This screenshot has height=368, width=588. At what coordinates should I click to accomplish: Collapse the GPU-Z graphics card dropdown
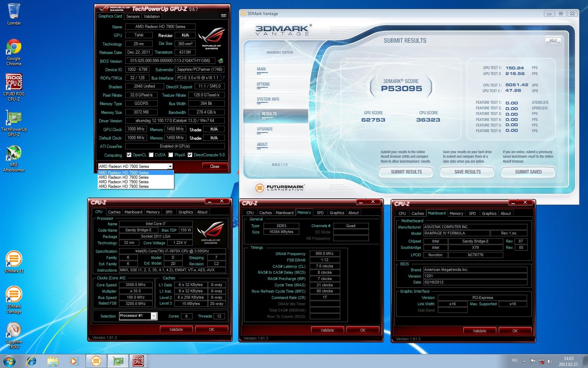coord(170,166)
